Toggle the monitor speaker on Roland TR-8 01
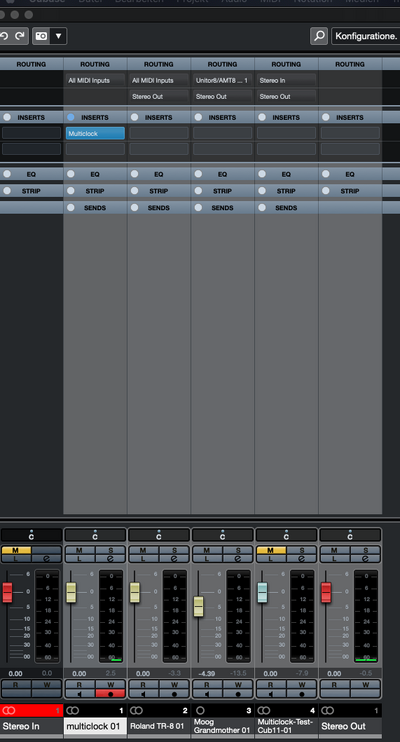Screen dimensions: 400x742 tap(143, 694)
